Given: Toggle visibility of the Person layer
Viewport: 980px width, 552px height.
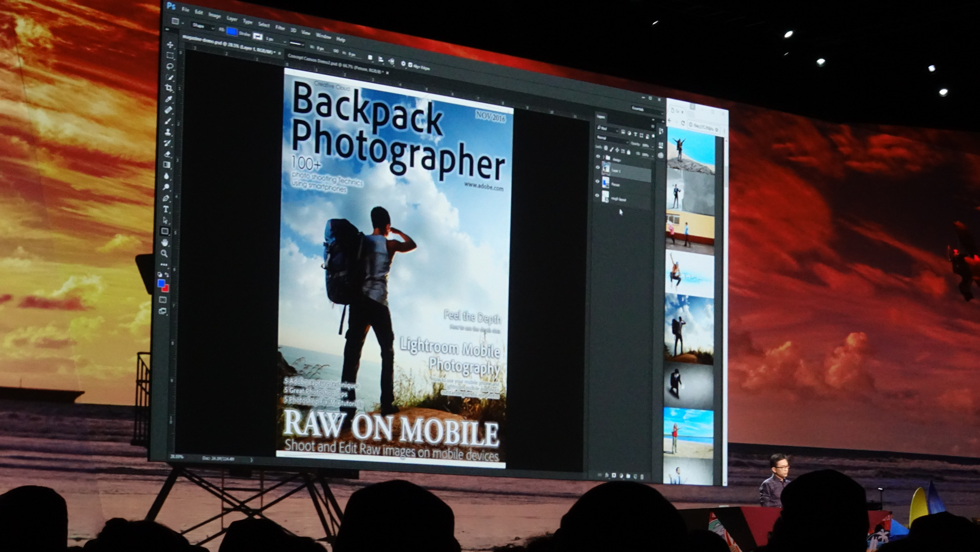Looking at the screenshot, I should (x=597, y=181).
